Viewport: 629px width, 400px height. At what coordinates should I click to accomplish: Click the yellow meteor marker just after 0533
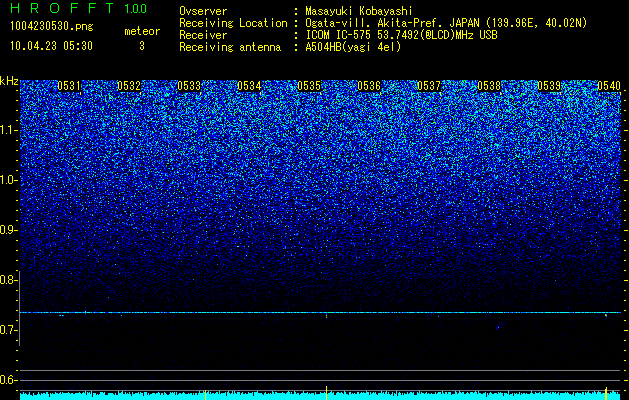[205, 394]
